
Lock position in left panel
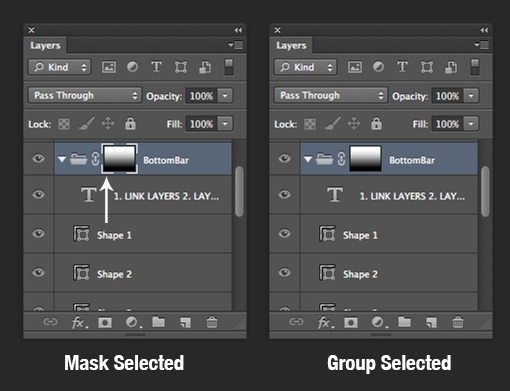pyautogui.click(x=108, y=124)
